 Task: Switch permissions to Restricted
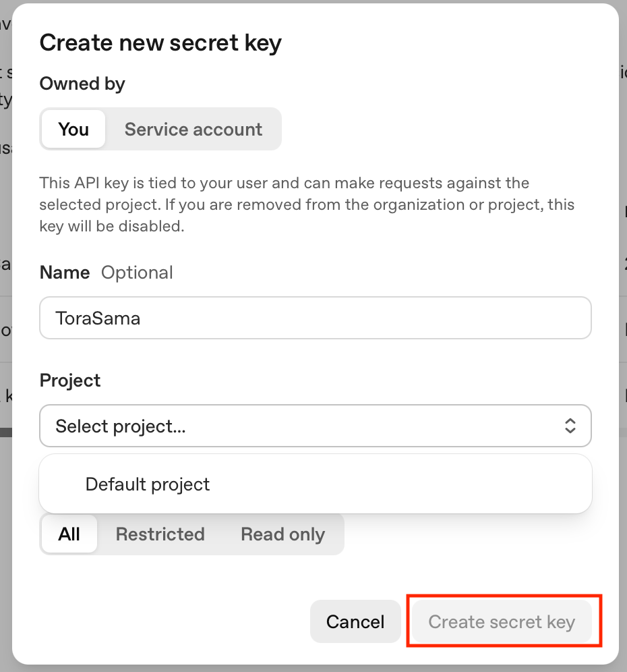pos(160,534)
